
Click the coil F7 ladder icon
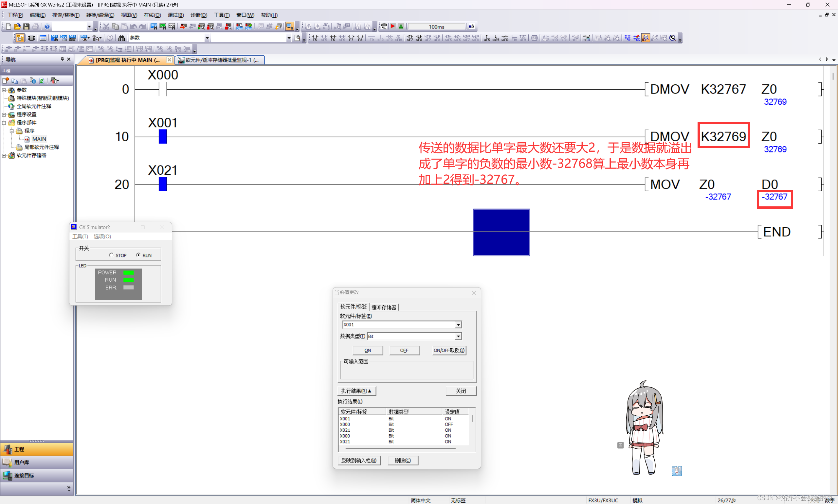click(x=351, y=38)
